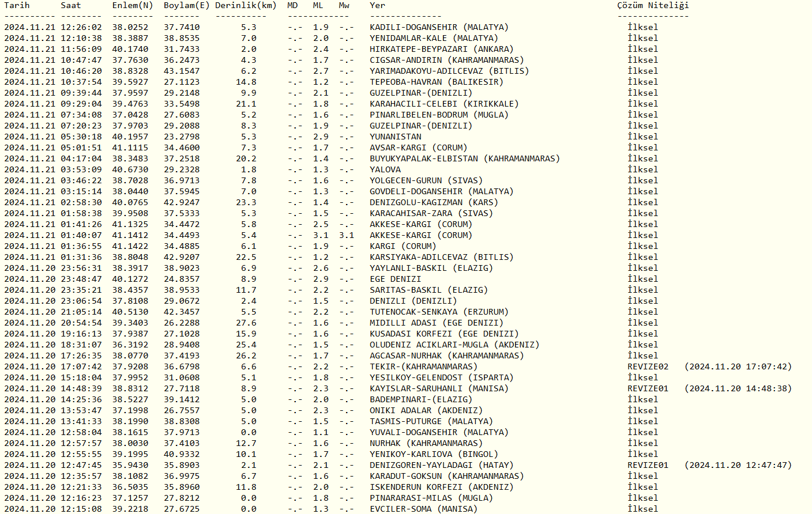Select TUTENOCAK-SENKAYA (ERZURUM) entry
Image resolution: width=812 pixels, height=514 pixels.
[x=439, y=312]
